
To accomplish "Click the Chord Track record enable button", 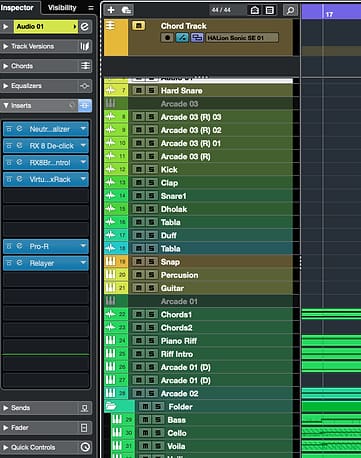I will click(167, 38).
